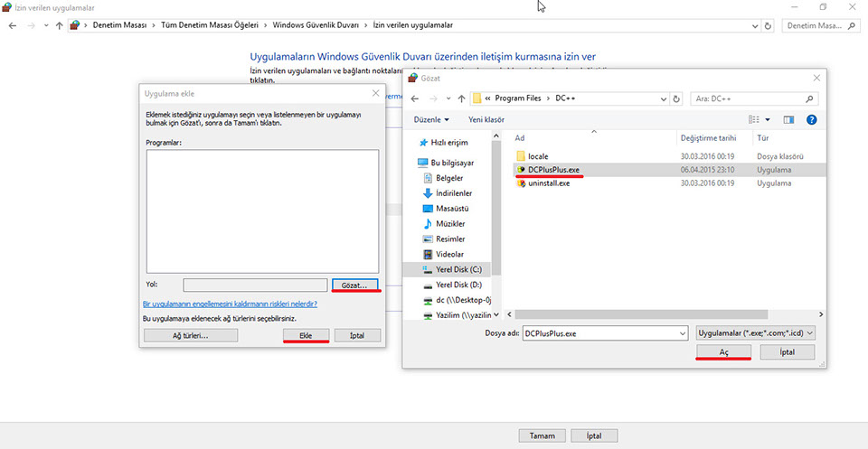Click Windows Güvenlik Duvarı breadcrumb
868x449 pixels.
tap(316, 25)
